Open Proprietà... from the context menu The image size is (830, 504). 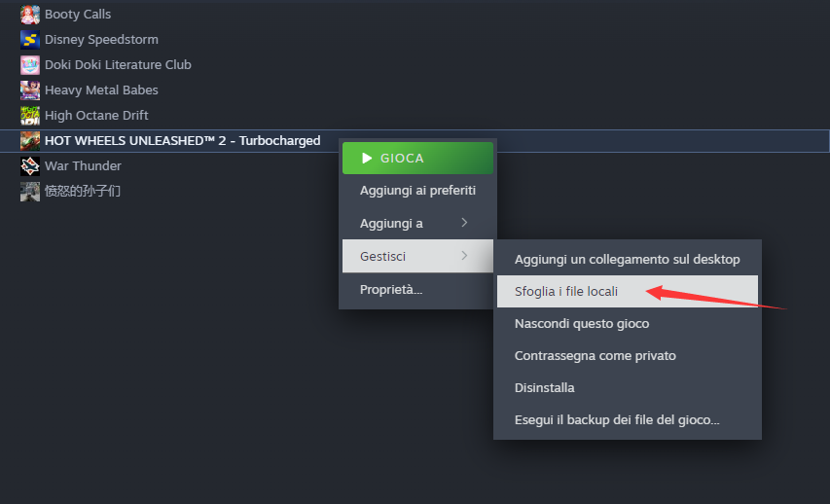(417, 290)
